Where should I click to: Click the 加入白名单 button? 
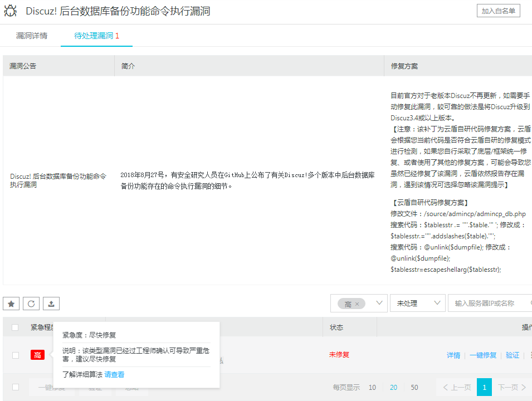(x=498, y=11)
